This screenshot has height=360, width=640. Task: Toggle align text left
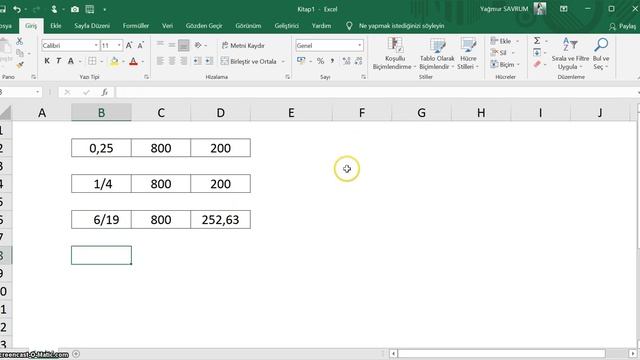[x=160, y=61]
